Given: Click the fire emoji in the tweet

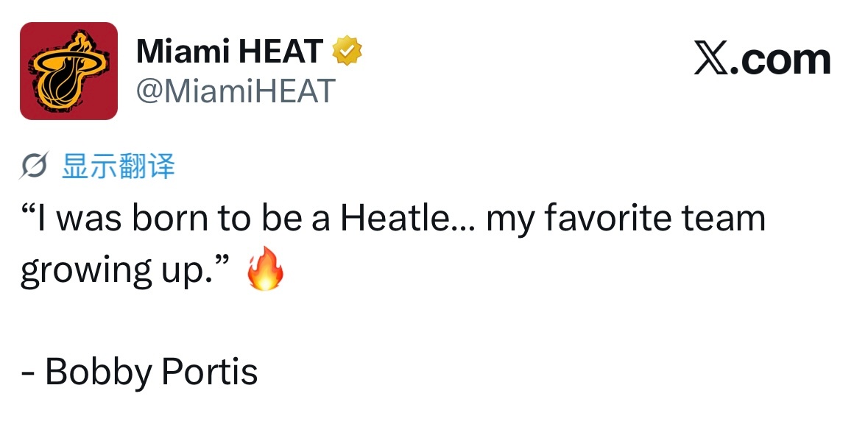Looking at the screenshot, I should (x=265, y=269).
